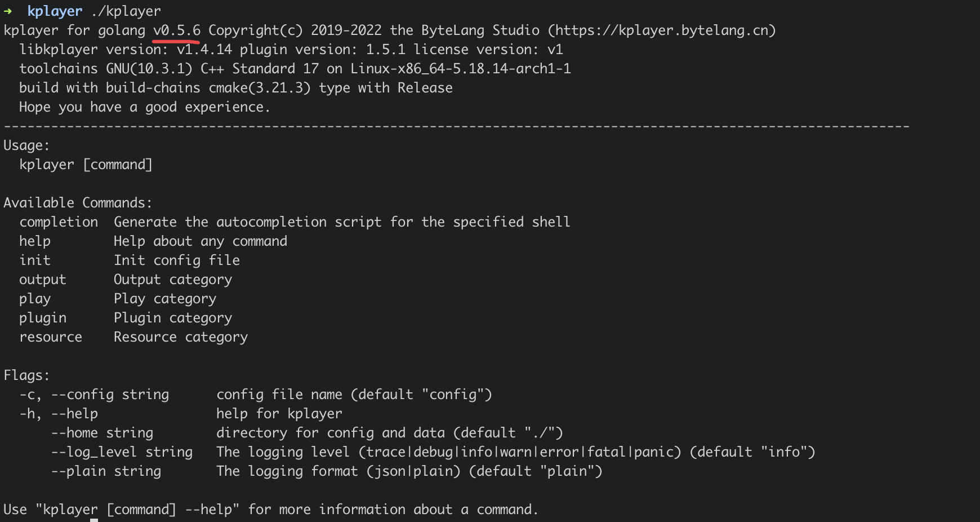Click the green prompt arrow
Image resolution: width=980 pixels, height=522 pixels.
tap(8, 11)
